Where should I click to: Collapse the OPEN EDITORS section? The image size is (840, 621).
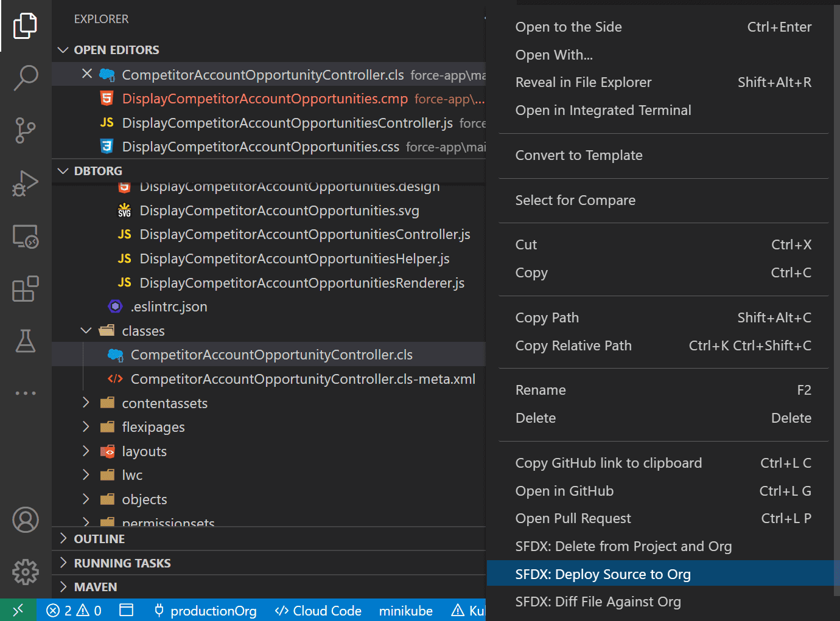point(63,50)
